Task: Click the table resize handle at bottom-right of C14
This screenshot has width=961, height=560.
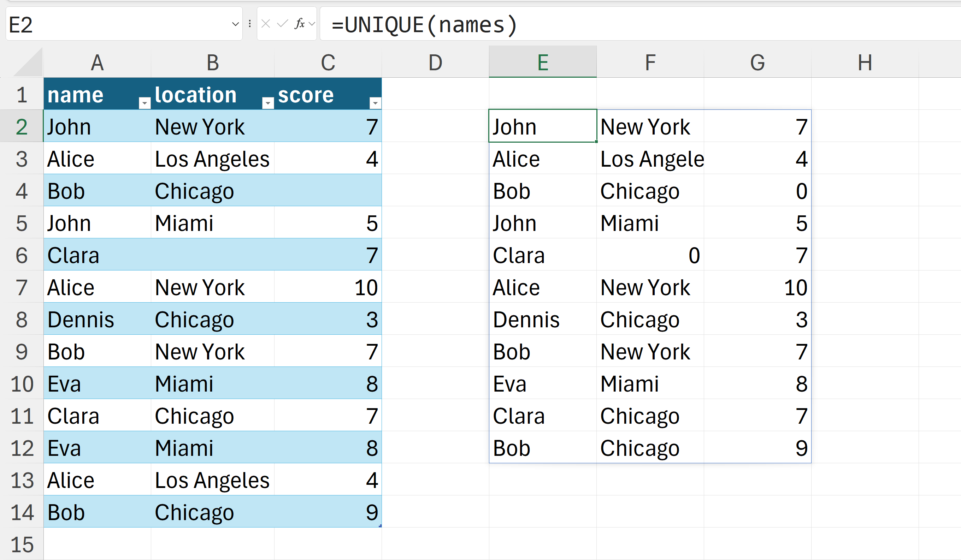Action: [380, 526]
